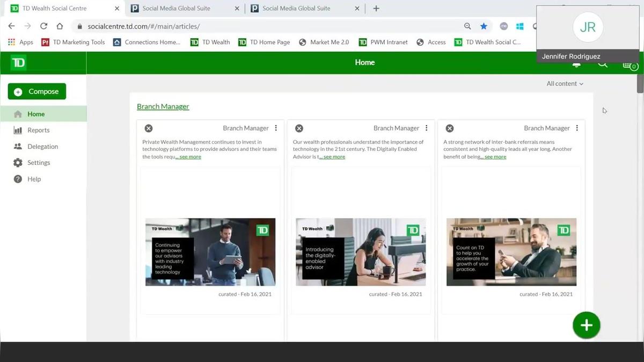Viewport: 644px width, 362px height.
Task: Click the TD logo in the green header
Action: pos(19,63)
